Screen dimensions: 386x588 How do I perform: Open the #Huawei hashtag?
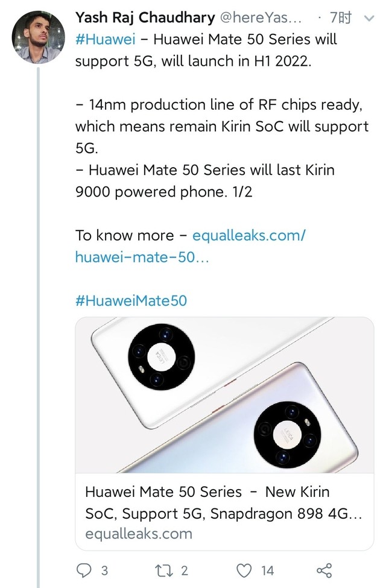(105, 40)
